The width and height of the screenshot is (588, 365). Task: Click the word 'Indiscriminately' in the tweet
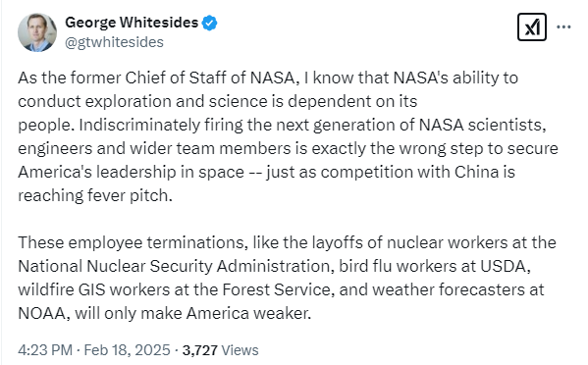[139, 126]
